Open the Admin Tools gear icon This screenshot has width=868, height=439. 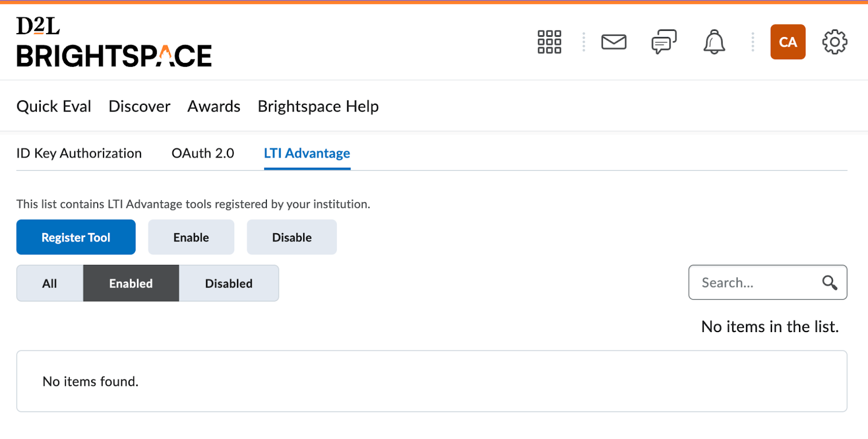tap(834, 42)
